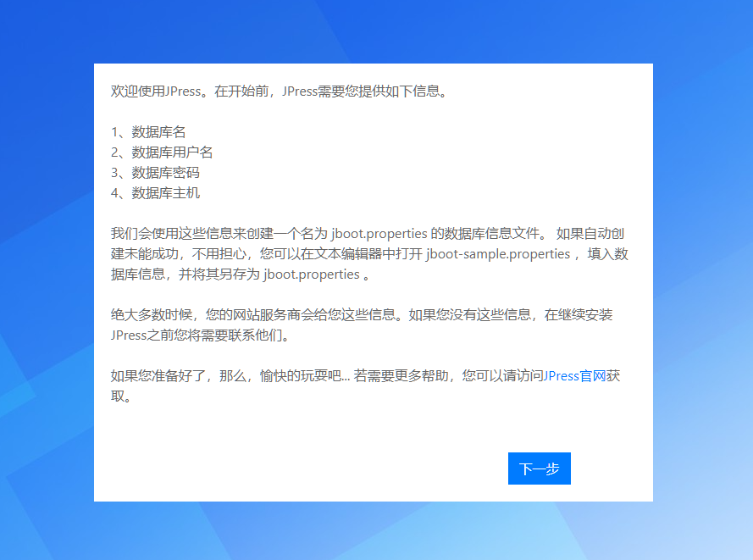Image resolution: width=753 pixels, height=560 pixels.
Task: Click the text 2、数据库用户名
Action: coord(161,152)
